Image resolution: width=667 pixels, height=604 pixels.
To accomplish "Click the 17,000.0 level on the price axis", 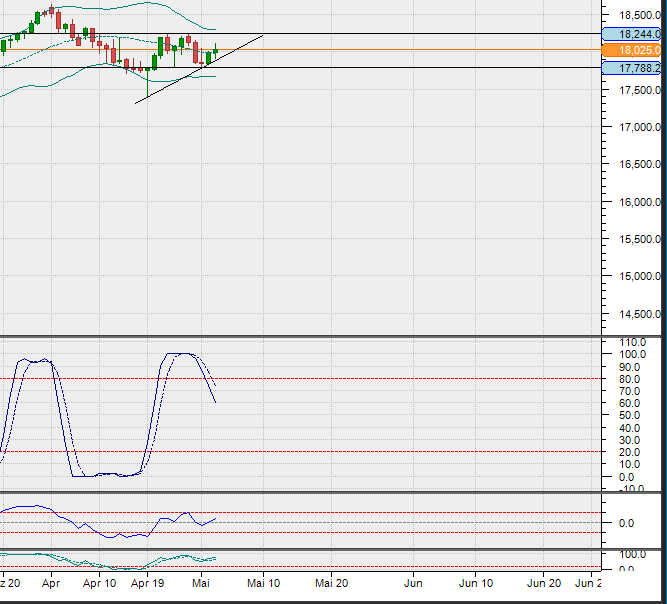I will [637, 128].
